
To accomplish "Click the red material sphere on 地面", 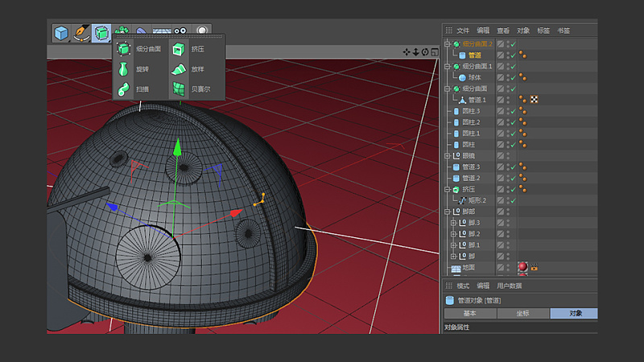I will (522, 266).
